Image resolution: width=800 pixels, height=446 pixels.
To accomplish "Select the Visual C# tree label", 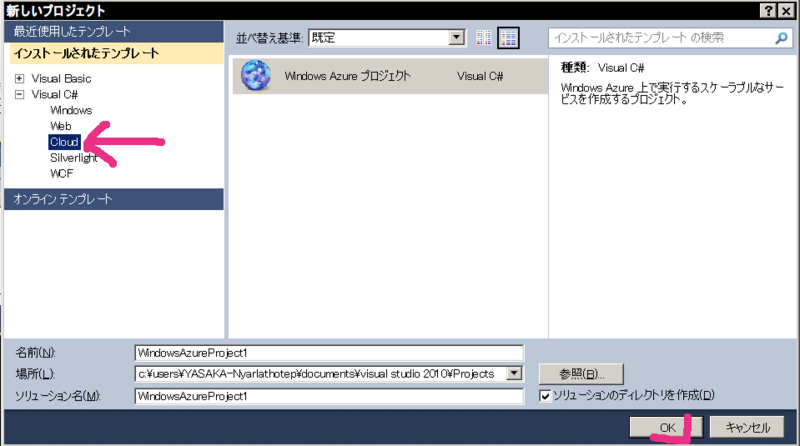I will [x=55, y=94].
